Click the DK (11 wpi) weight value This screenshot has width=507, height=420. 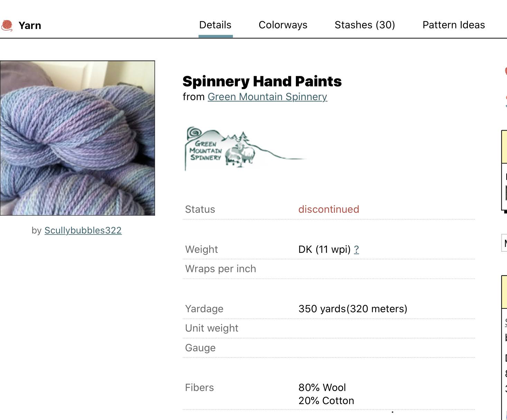point(325,249)
